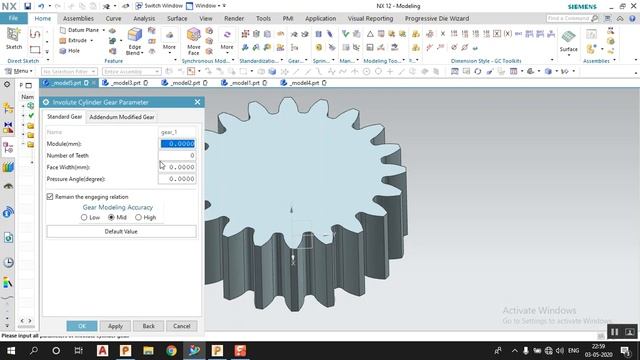Open the Extrude dropdown arrow
640x360 pixels.
(x=91, y=40)
